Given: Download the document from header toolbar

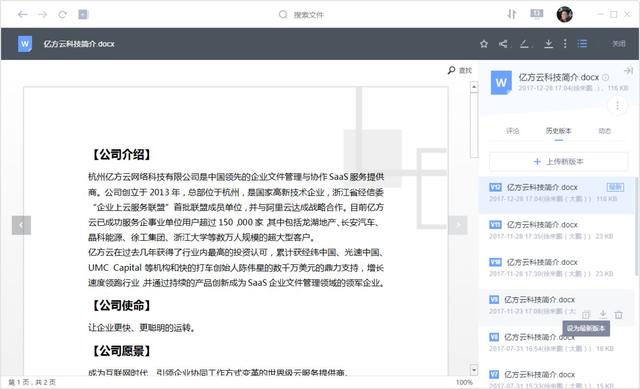Looking at the screenshot, I should (x=548, y=44).
